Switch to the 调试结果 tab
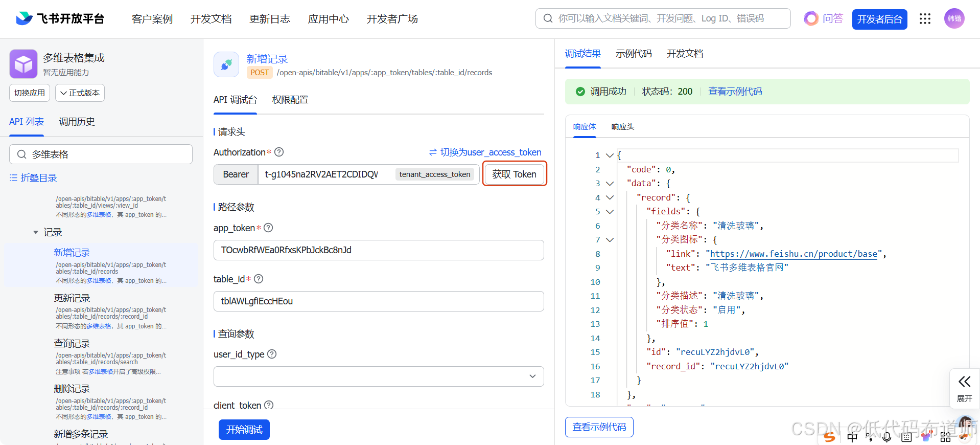Screen dimensions: 980x445 [x=583, y=54]
